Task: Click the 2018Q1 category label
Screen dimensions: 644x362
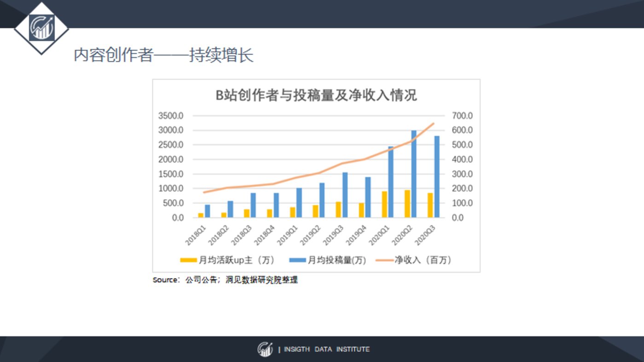Action: pyautogui.click(x=196, y=235)
